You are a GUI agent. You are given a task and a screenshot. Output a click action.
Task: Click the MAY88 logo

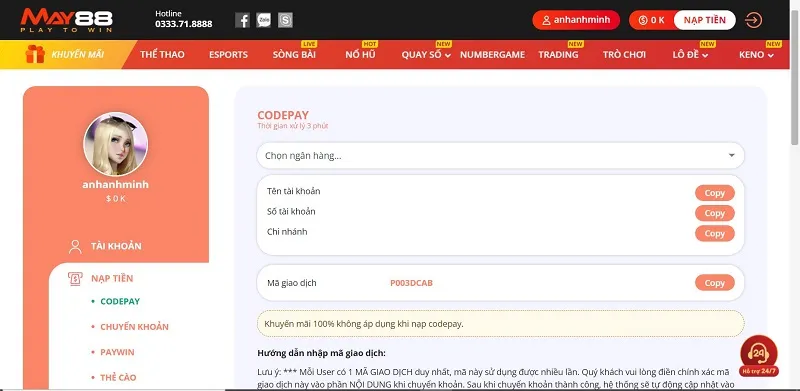tap(67, 20)
